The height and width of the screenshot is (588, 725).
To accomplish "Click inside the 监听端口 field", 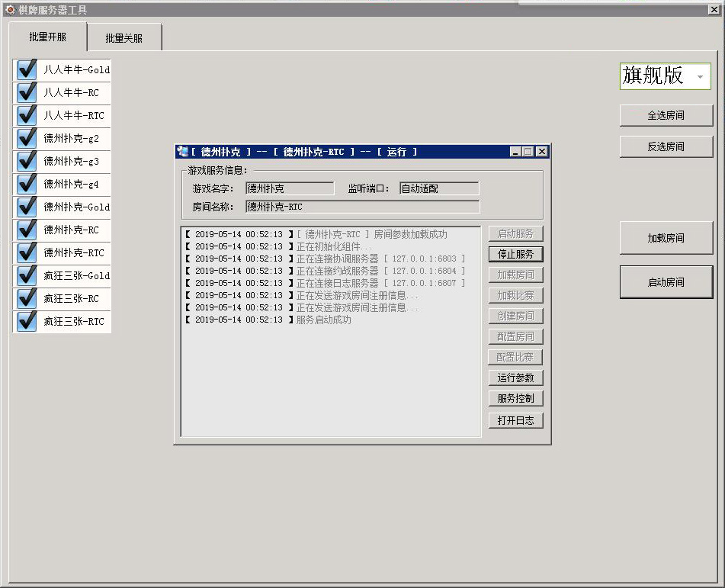I will (x=438, y=188).
